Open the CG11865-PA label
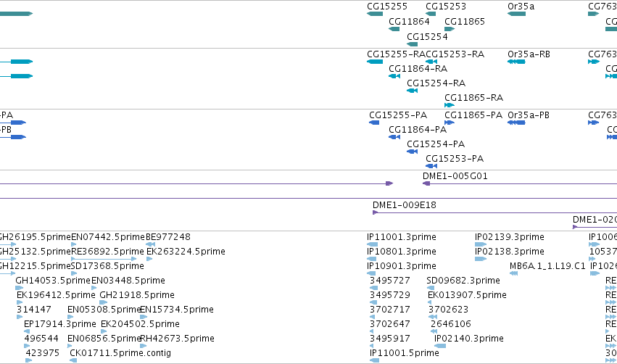This screenshot has width=617, height=364. coord(473,115)
